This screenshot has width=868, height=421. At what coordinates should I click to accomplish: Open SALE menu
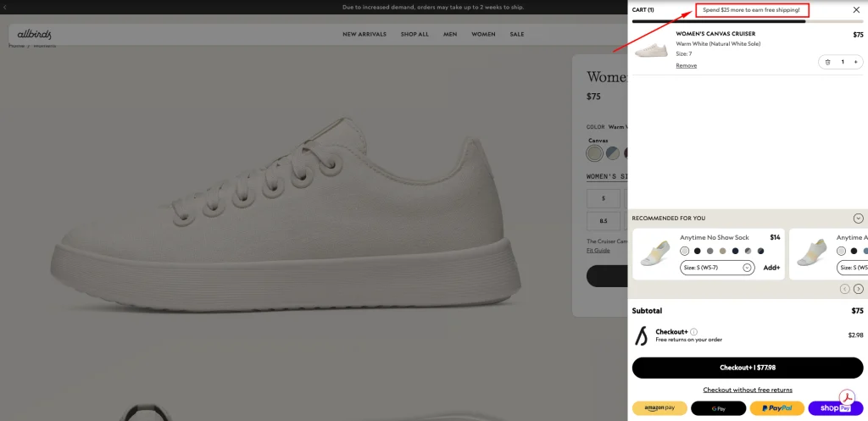click(x=516, y=34)
